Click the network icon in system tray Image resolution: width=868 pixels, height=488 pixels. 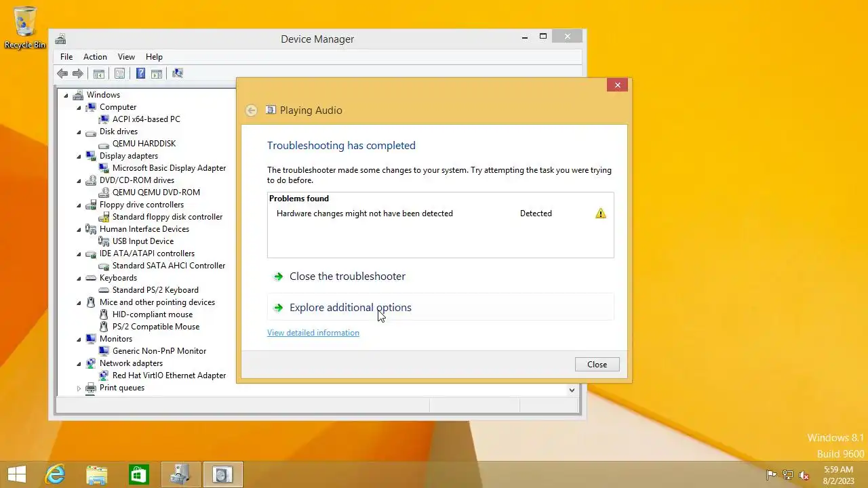click(x=788, y=475)
